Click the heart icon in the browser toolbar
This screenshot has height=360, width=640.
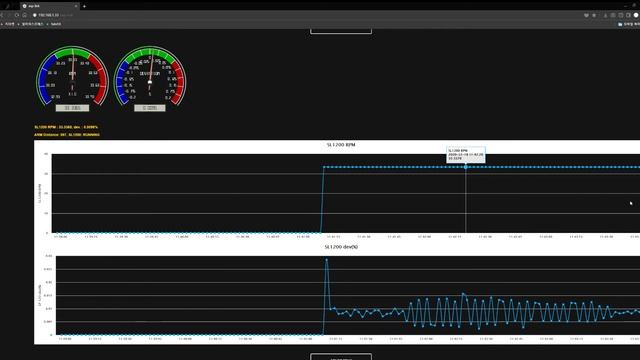pos(586,15)
